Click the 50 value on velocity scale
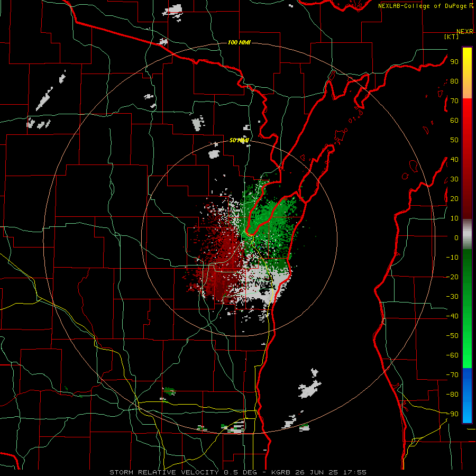Viewport: 476px width, 476px height. (x=454, y=140)
